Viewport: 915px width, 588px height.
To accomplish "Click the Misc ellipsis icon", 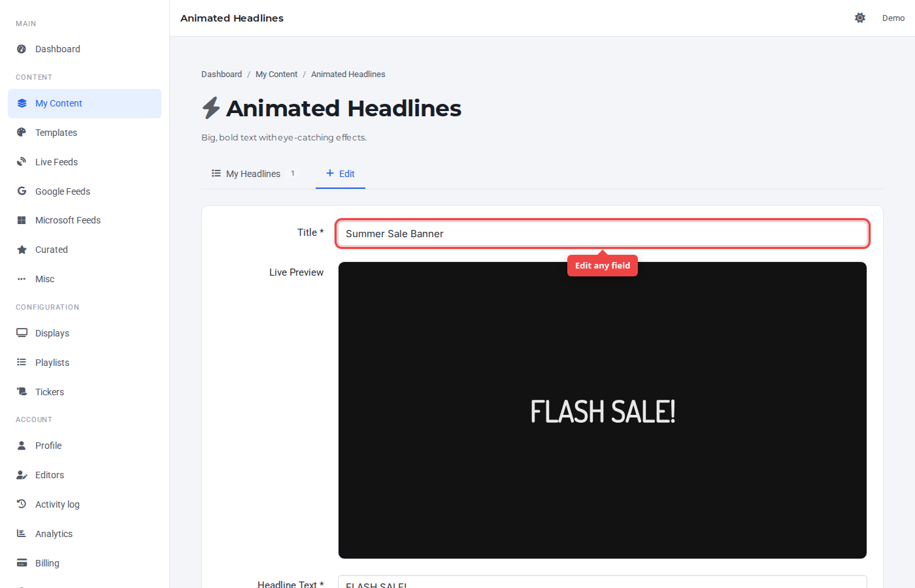I will tap(22, 279).
